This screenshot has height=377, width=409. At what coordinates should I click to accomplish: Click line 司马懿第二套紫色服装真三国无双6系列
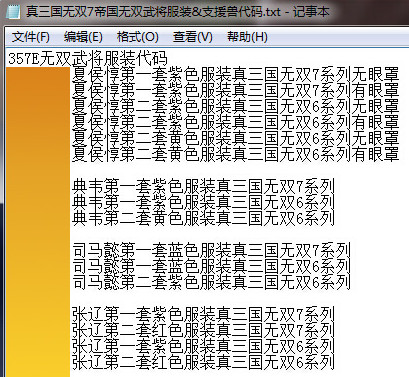[x=211, y=282]
